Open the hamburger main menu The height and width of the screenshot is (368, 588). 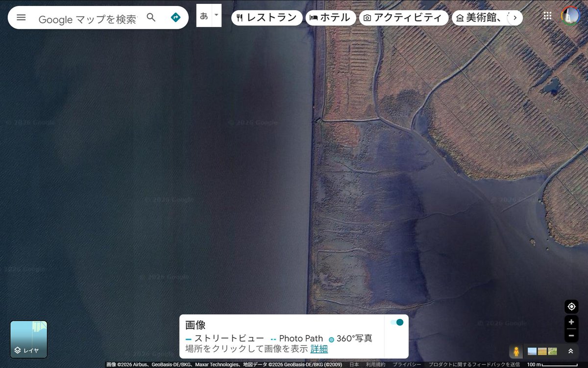tap(21, 18)
